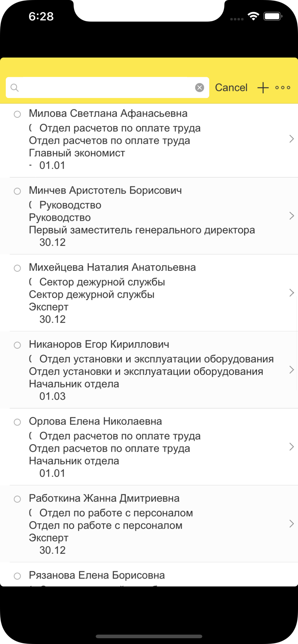Open details chevron for Орлова Елена Николаевна
Viewport: 298px width, 644px height.
[292, 447]
